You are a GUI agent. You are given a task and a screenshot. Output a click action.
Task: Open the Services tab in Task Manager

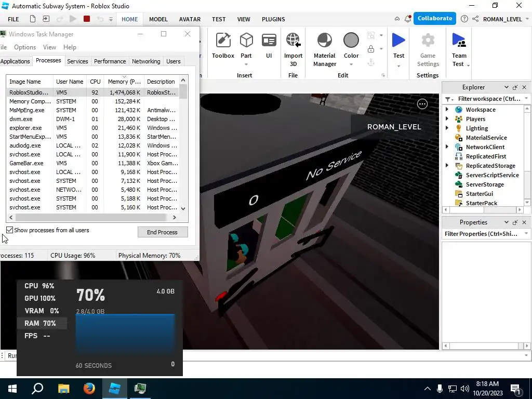(77, 61)
